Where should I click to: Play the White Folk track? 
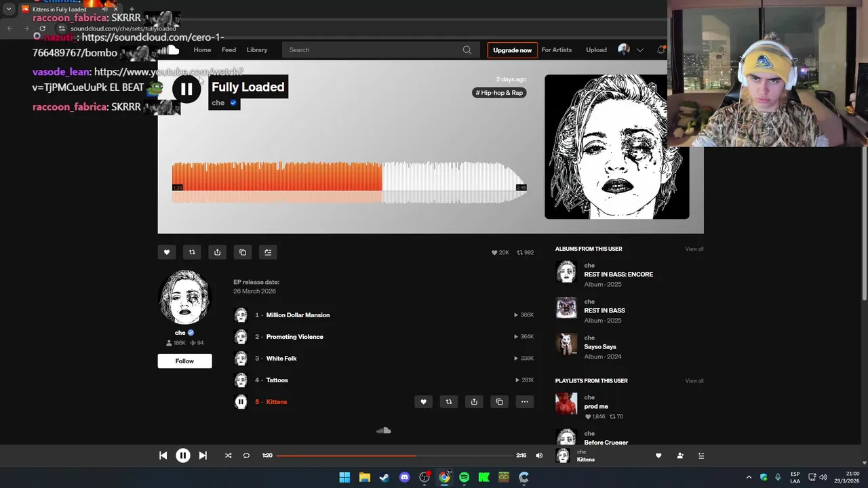(x=281, y=359)
